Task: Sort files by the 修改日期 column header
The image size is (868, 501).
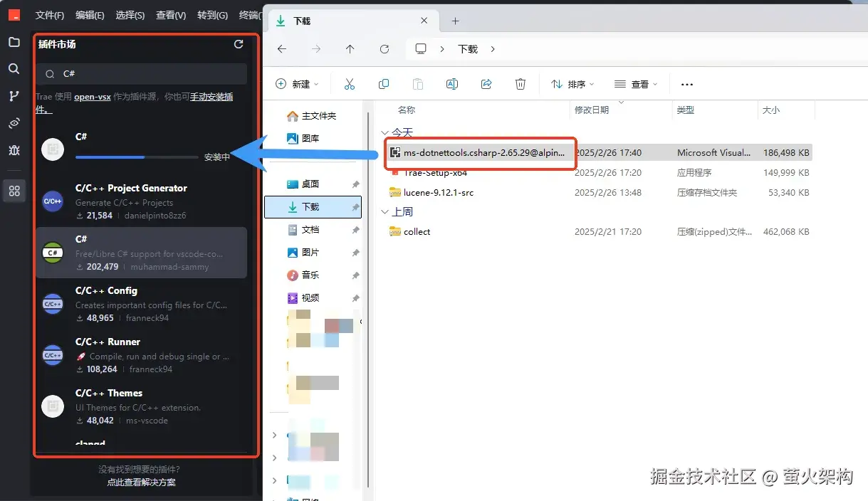Action: coord(592,110)
